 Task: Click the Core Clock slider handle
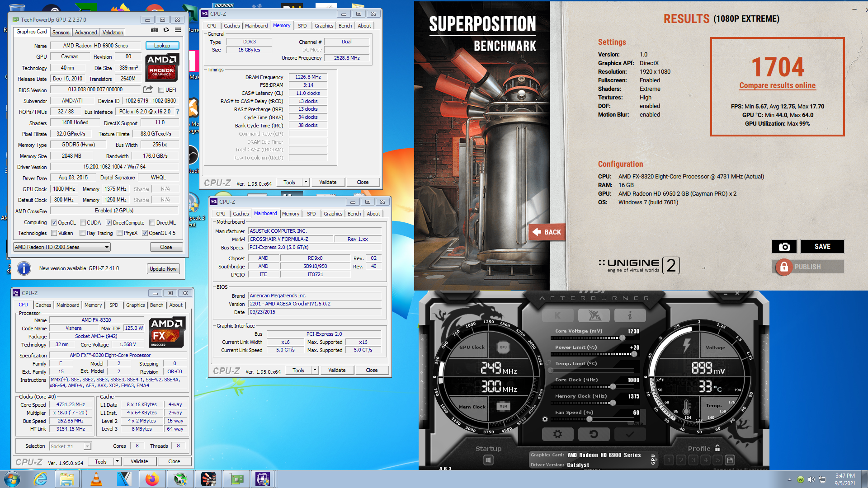point(613,387)
